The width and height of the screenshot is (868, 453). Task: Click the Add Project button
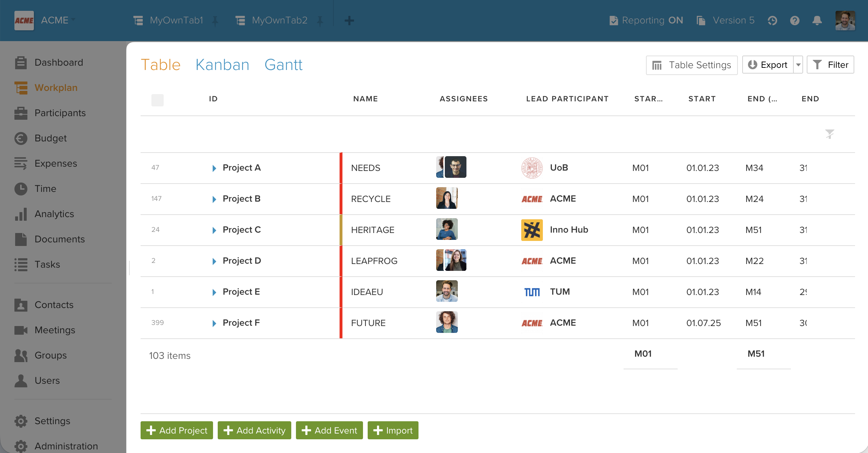pyautogui.click(x=177, y=430)
